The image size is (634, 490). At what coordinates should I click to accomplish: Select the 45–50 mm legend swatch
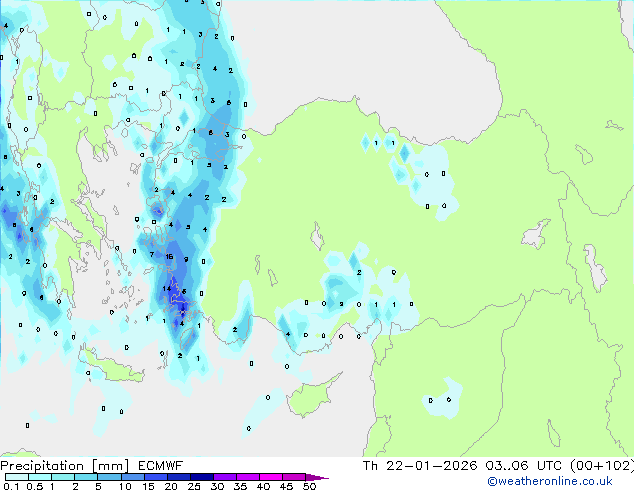click(294, 477)
